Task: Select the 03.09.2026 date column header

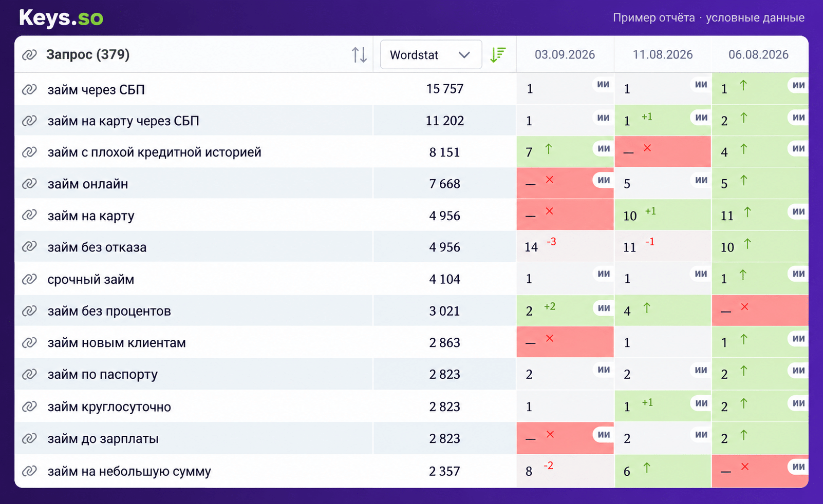Action: click(565, 54)
